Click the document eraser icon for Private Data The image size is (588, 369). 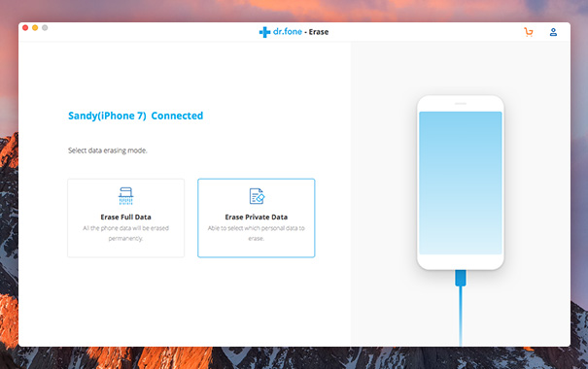coord(257,196)
